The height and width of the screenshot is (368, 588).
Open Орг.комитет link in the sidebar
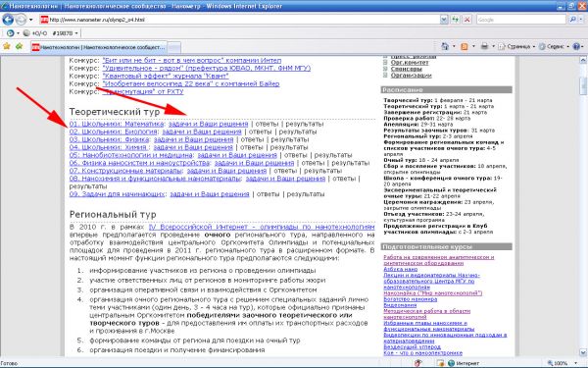click(x=409, y=63)
